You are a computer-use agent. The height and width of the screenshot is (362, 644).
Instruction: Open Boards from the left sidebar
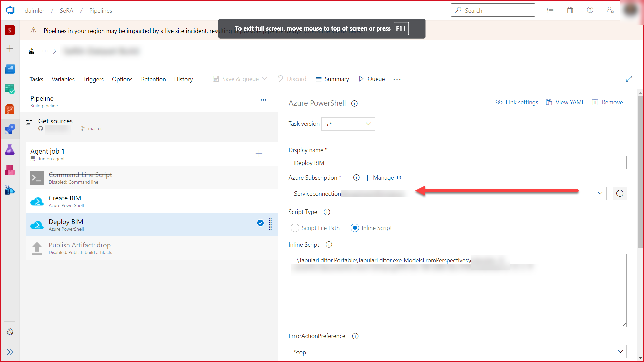pyautogui.click(x=10, y=89)
